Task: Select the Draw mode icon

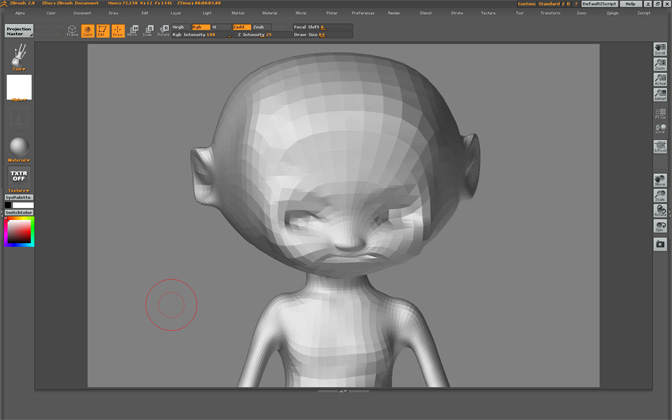Action: [118, 31]
